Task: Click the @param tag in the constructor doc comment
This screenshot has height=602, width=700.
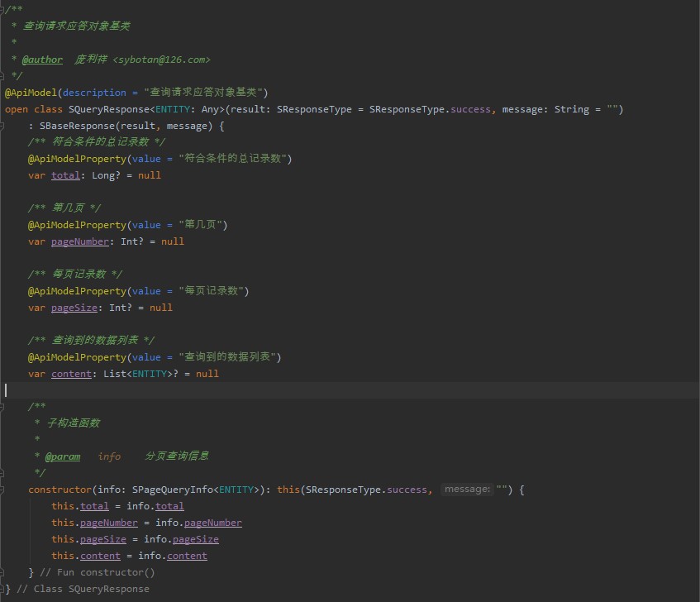Action: [x=63, y=456]
